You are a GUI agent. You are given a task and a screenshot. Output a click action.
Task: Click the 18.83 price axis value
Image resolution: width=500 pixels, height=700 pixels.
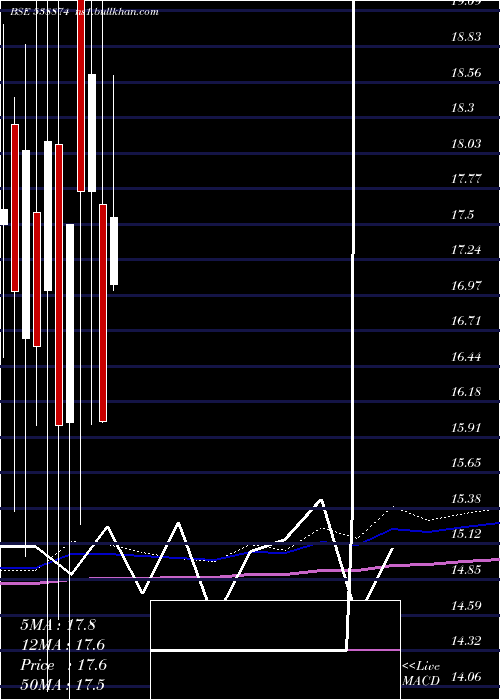coord(466,37)
